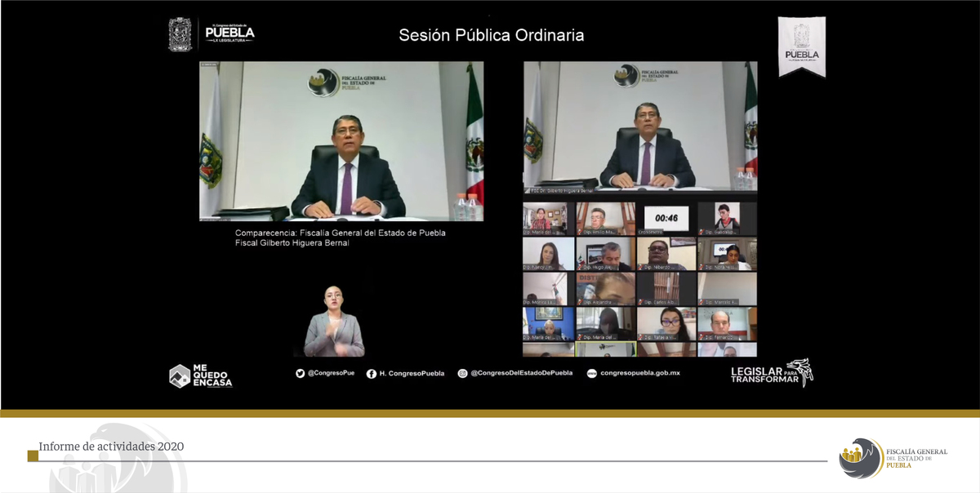Select the Dip. Carlos Alb participant tile

click(x=666, y=289)
